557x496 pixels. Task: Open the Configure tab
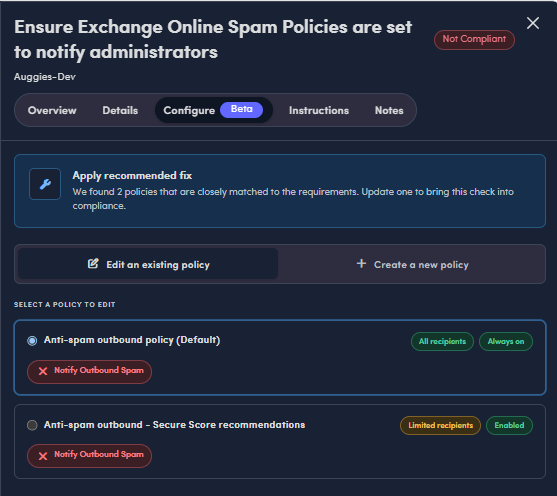[213, 110]
